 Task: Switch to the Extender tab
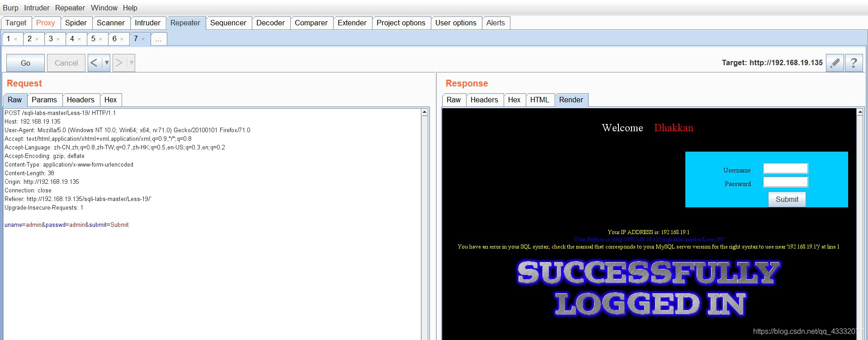pyautogui.click(x=352, y=23)
